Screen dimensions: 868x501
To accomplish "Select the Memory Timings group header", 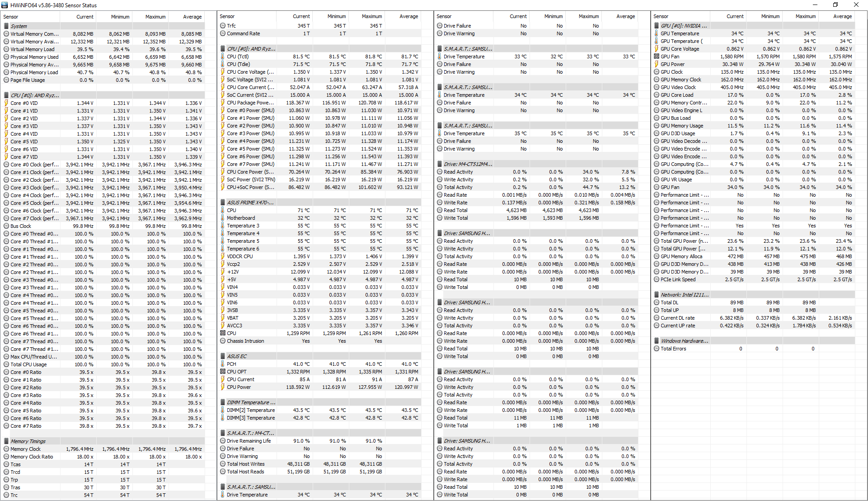I will click(28, 441).
